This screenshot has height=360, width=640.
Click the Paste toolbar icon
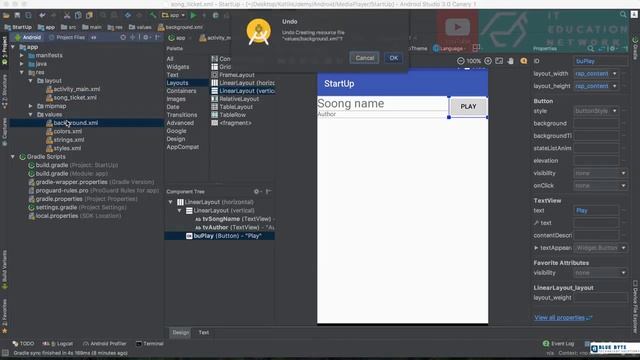click(89, 16)
